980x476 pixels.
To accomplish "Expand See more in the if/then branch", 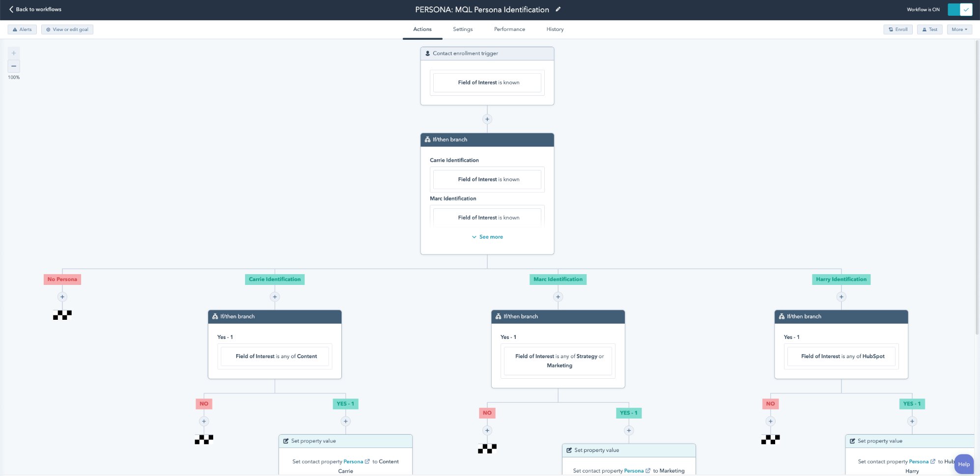I will point(487,237).
